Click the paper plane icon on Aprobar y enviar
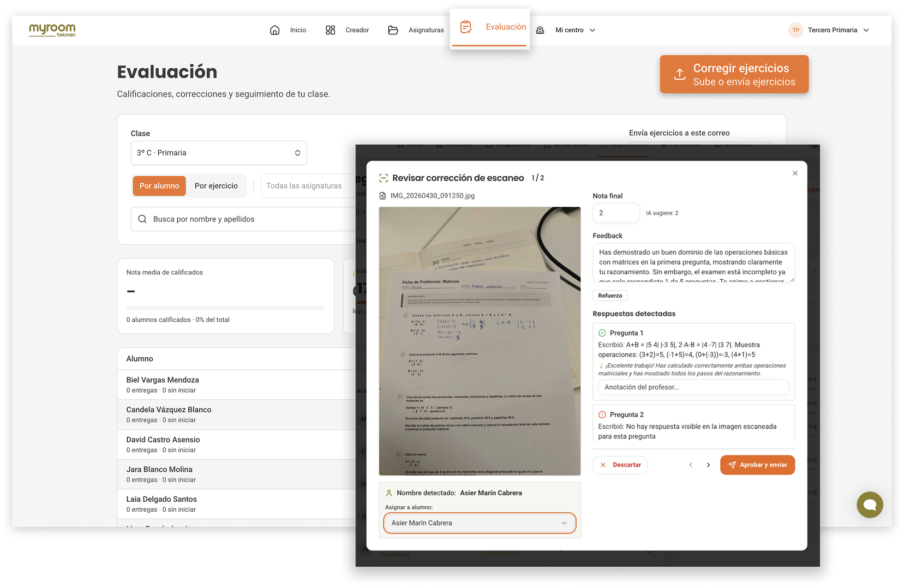904x588 pixels. tap(732, 465)
